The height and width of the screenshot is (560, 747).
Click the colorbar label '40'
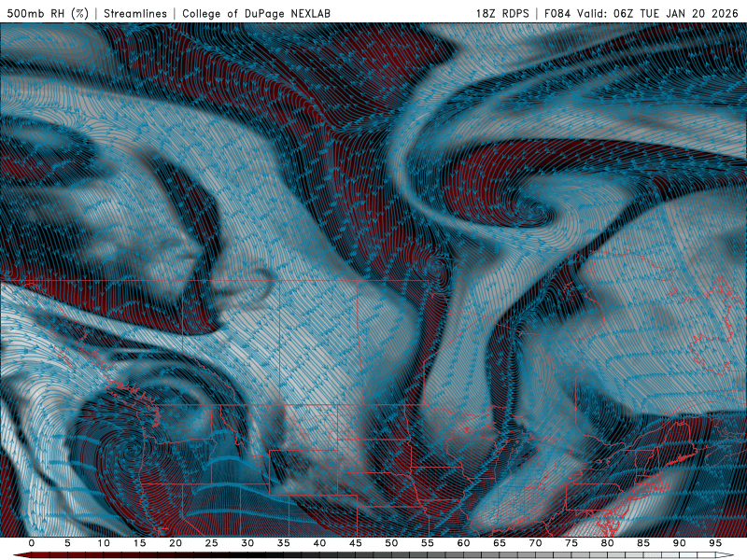[319, 543]
